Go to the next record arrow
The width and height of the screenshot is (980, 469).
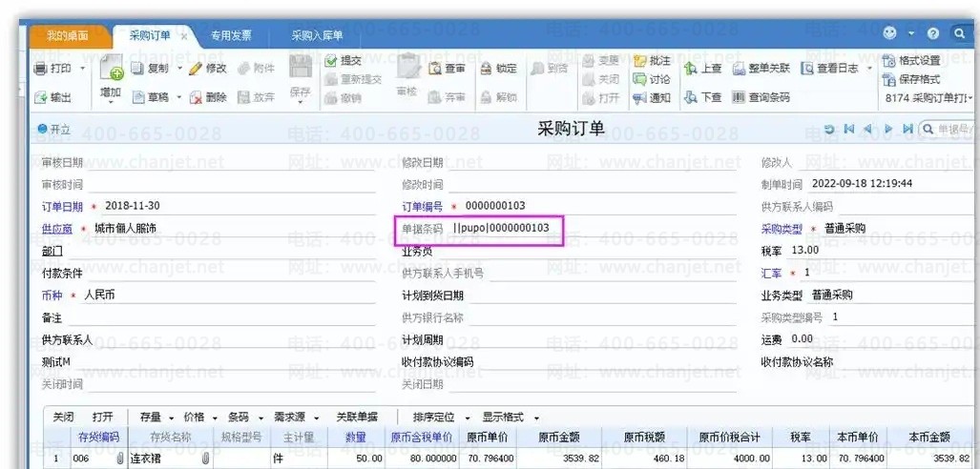888,129
